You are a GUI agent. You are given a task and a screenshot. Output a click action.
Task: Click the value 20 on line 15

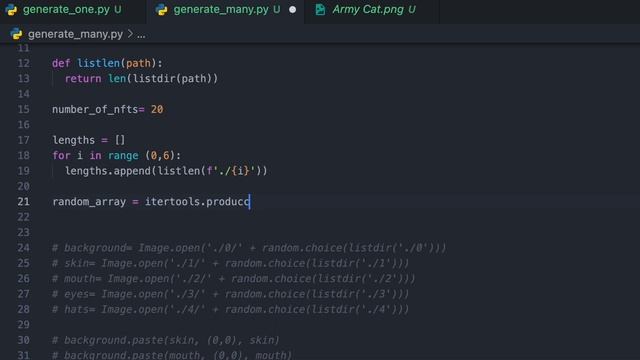(x=157, y=109)
